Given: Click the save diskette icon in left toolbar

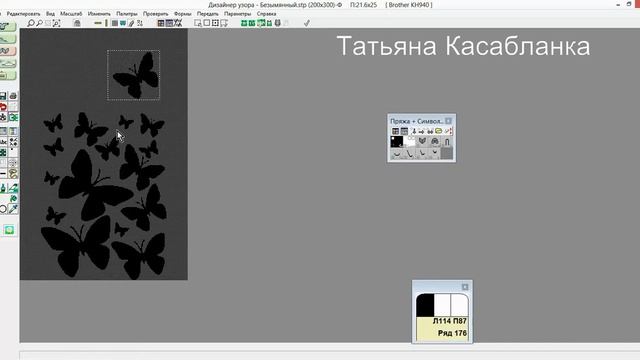Looking at the screenshot, I should point(3,96).
